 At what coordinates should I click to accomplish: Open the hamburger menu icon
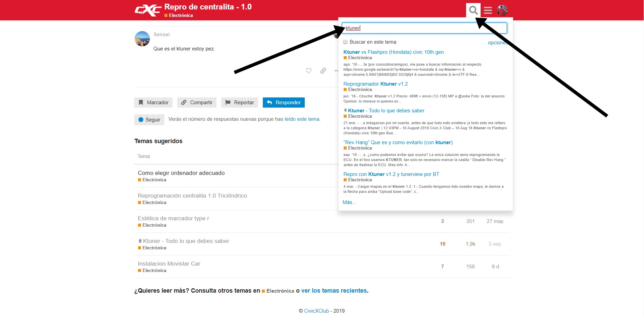pos(488,10)
